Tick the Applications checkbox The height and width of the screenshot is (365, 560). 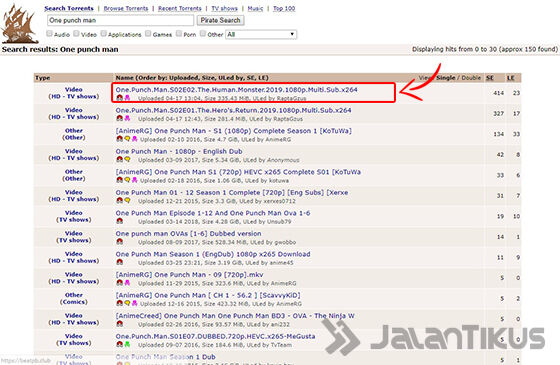103,34
